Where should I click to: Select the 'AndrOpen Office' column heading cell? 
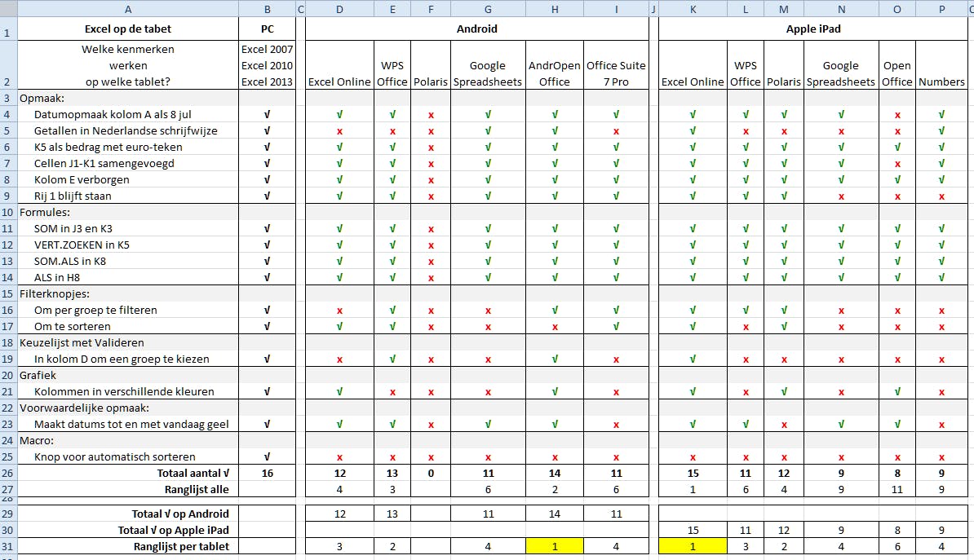click(555, 65)
